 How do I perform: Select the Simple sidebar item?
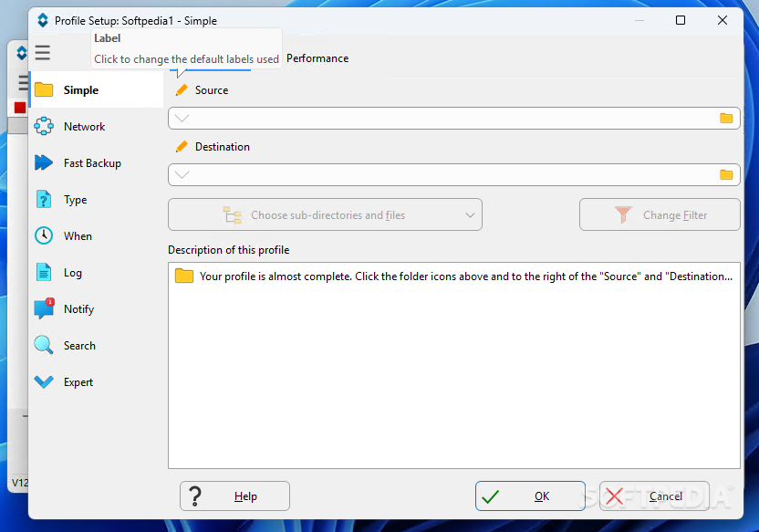pos(97,90)
